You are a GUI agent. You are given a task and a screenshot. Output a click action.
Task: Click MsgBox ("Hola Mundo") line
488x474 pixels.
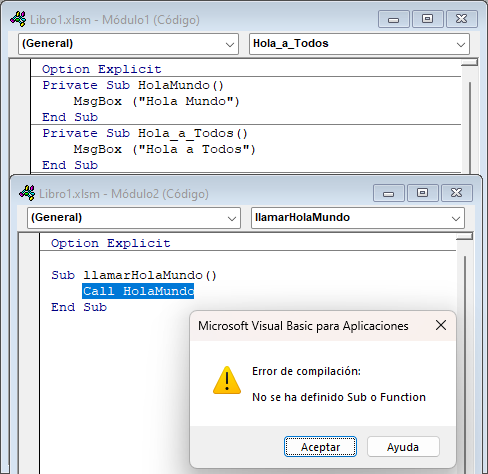point(156,101)
